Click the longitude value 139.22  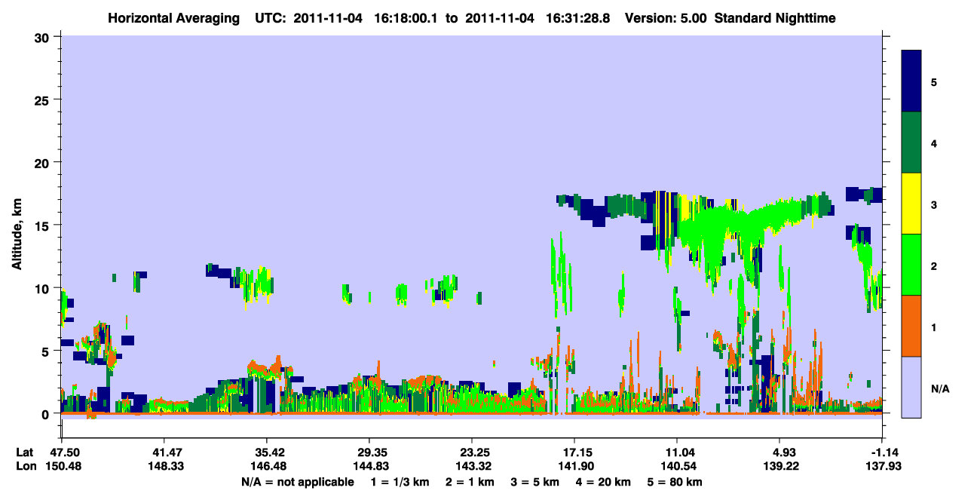780,467
